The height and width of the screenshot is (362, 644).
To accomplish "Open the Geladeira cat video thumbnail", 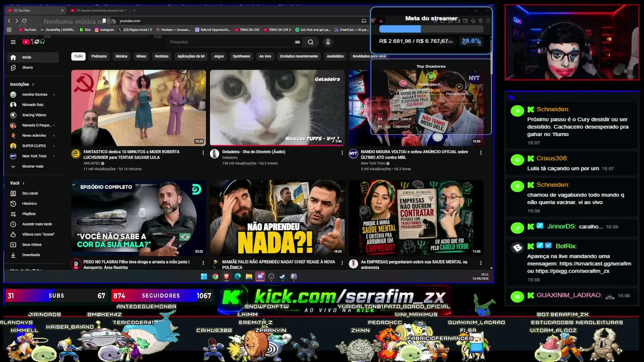I will tap(277, 108).
